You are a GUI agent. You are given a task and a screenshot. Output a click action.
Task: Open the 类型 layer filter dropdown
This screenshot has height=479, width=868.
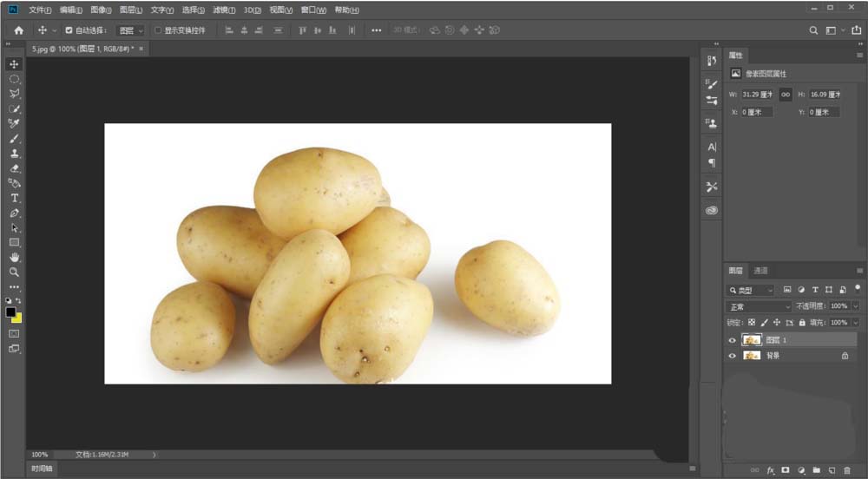pos(751,290)
